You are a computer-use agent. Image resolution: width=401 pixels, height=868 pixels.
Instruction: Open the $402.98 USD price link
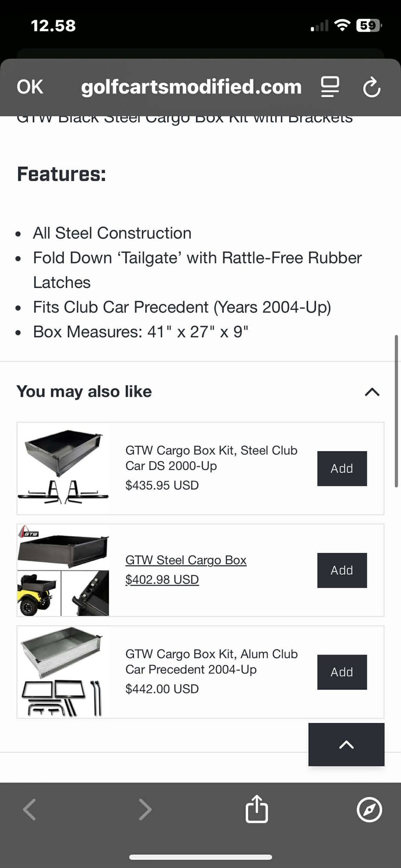162,579
